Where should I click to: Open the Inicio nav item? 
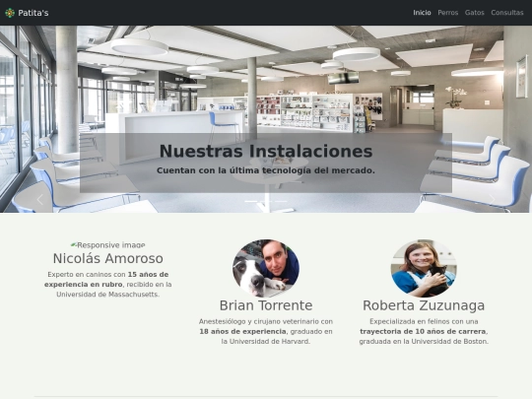tap(422, 13)
